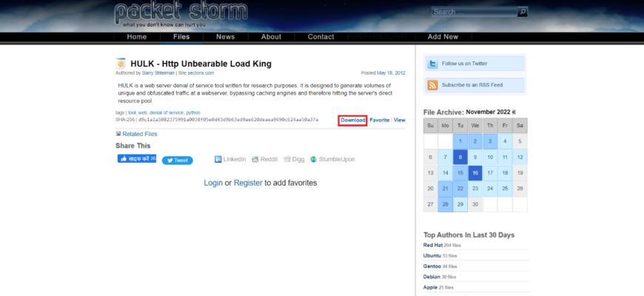Click the Twitter bird icon
The height and width of the screenshot is (296, 644).
(x=432, y=64)
